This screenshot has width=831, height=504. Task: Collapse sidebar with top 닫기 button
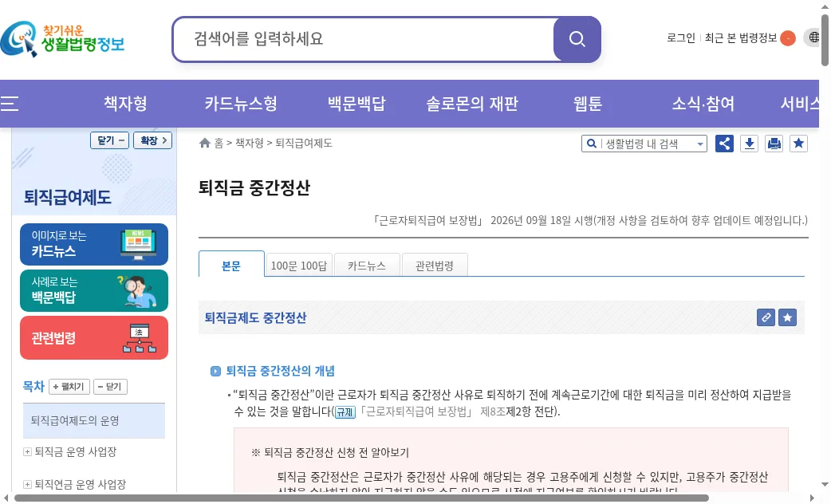pos(110,140)
